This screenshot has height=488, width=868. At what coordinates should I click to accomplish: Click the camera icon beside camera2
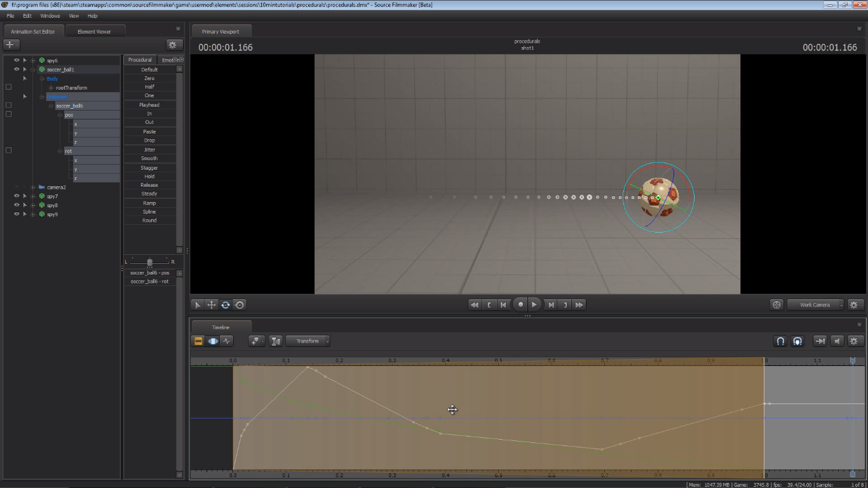point(41,187)
